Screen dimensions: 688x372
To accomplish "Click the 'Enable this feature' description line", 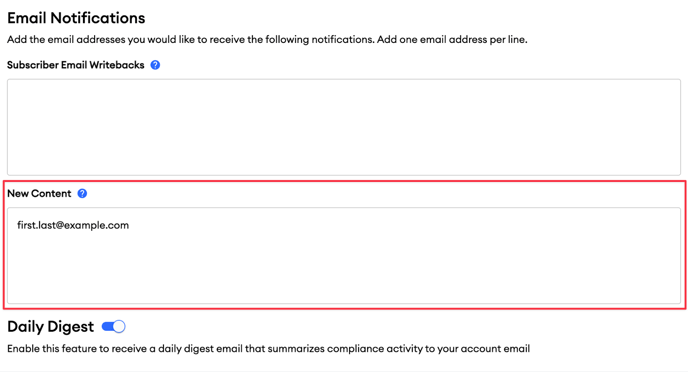I will [269, 349].
